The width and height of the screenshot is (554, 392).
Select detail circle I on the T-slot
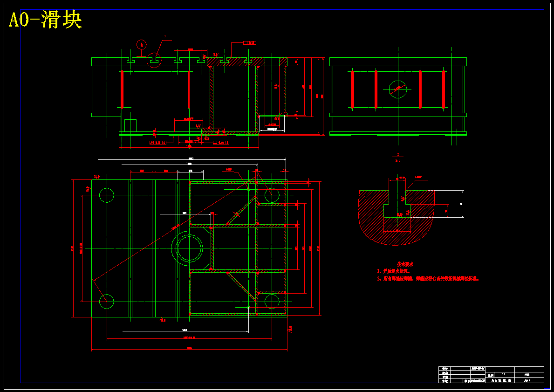point(154,60)
